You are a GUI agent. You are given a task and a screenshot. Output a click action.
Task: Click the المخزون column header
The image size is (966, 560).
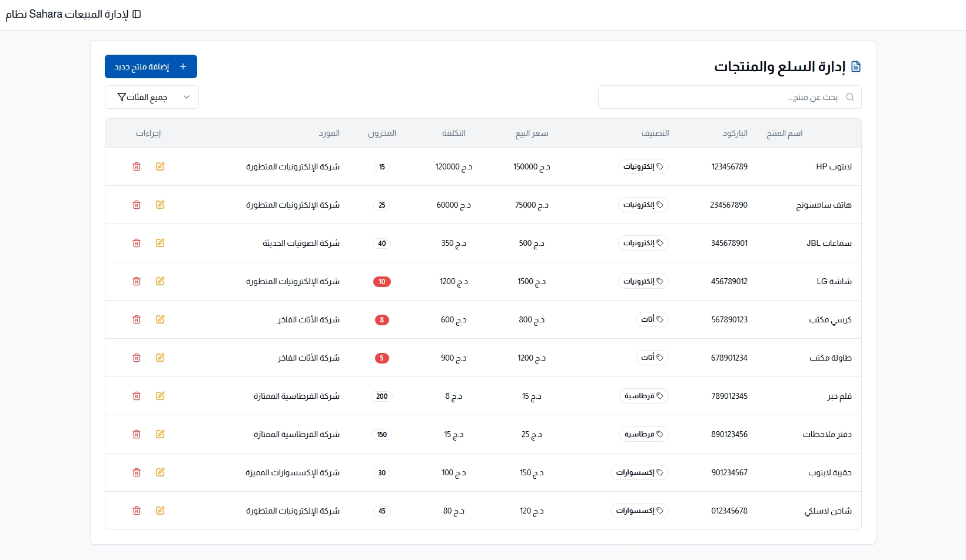382,134
